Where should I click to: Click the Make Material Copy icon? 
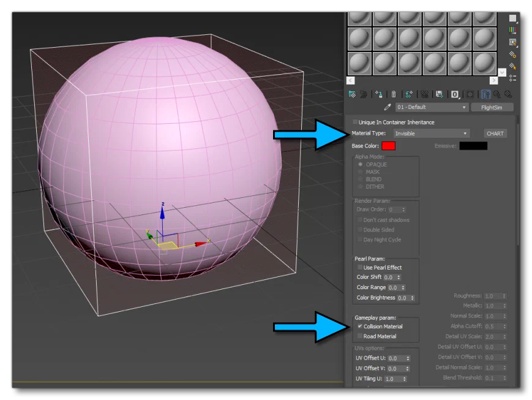coord(409,94)
